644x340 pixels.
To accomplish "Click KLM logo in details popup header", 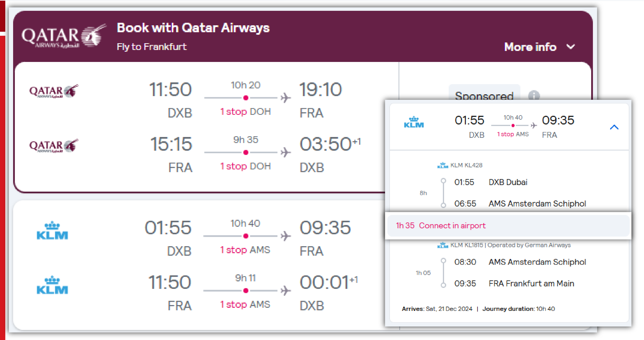I will click(x=414, y=122).
